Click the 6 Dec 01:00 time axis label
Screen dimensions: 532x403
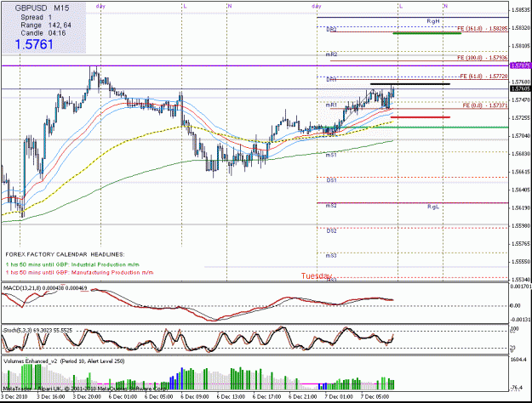[123, 397]
